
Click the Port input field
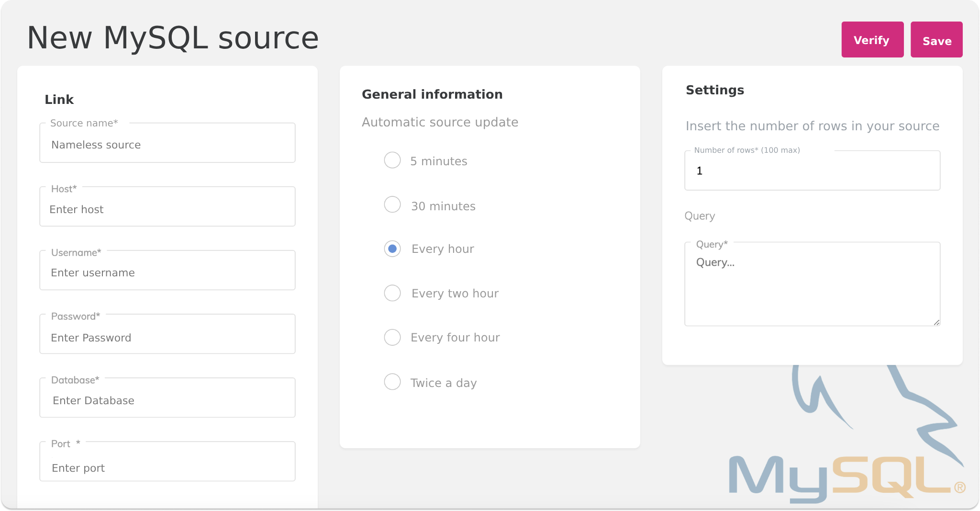pyautogui.click(x=167, y=461)
